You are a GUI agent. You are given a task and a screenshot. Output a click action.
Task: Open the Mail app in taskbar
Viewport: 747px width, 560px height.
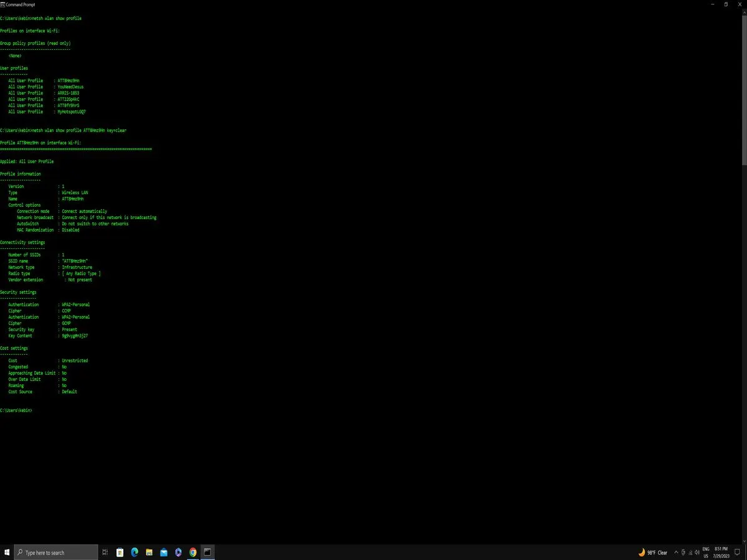[x=164, y=552]
